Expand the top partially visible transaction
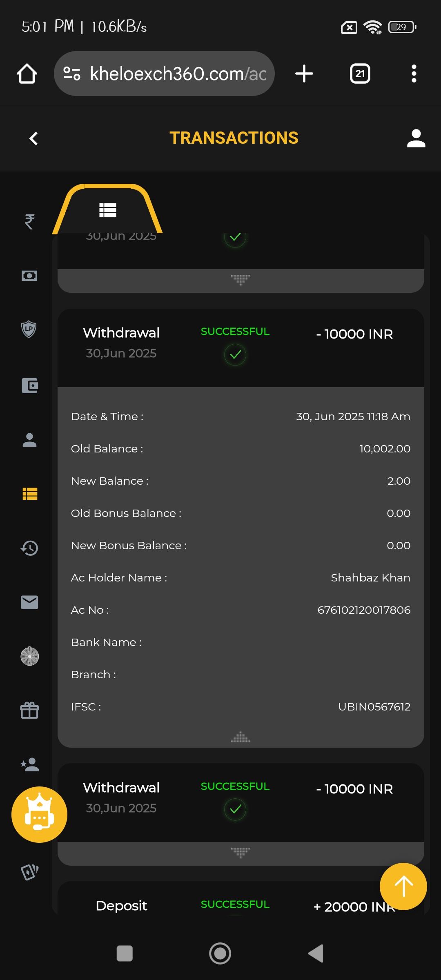441x980 pixels. pyautogui.click(x=241, y=280)
